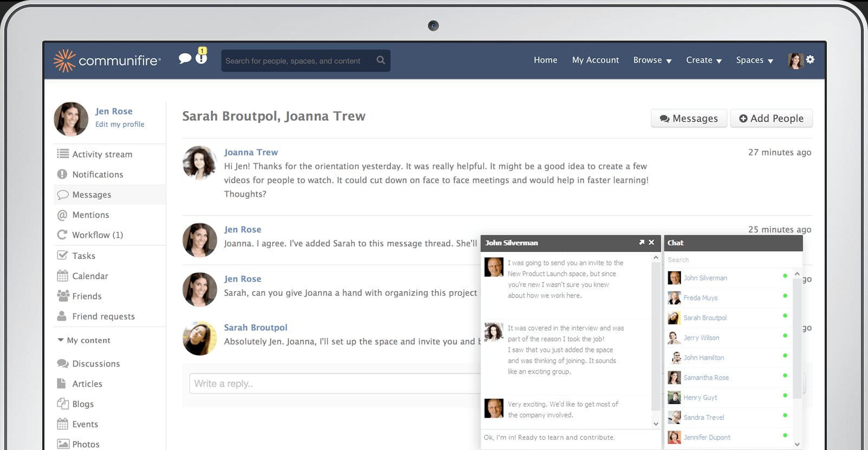
Task: Click the Messages button near thread title
Action: coord(688,118)
